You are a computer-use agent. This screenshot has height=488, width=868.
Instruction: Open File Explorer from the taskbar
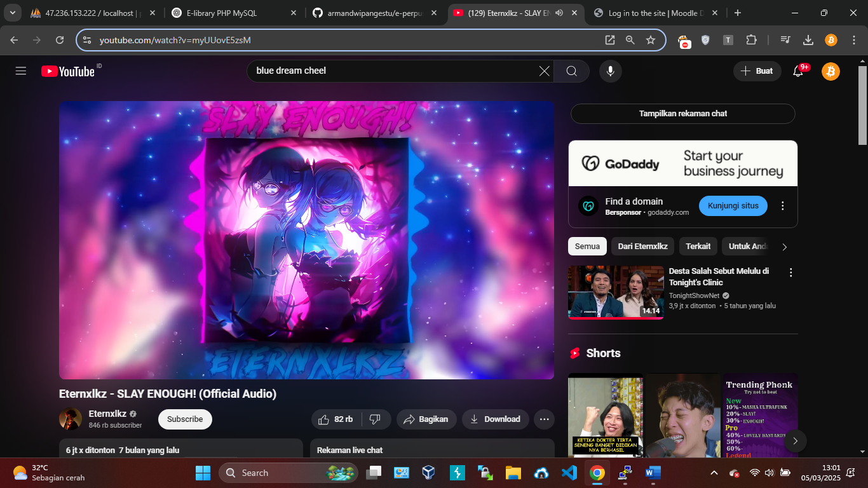click(513, 473)
